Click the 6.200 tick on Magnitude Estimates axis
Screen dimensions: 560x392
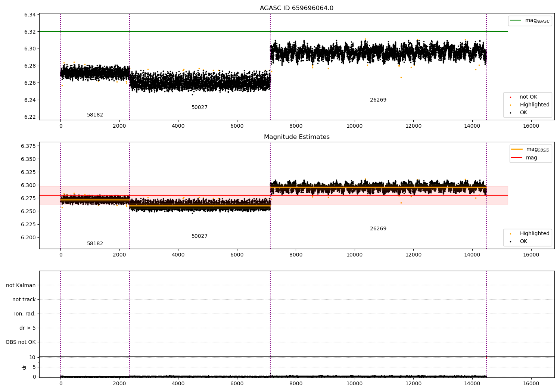tap(28, 237)
